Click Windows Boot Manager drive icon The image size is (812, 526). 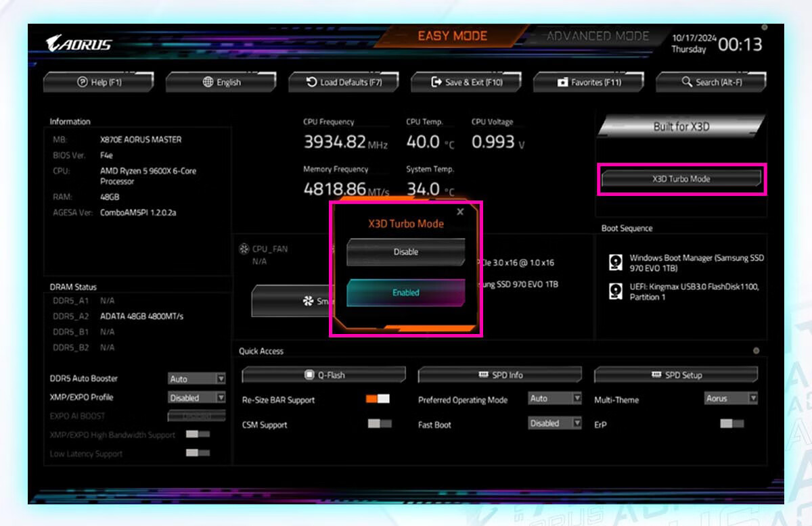(615, 262)
